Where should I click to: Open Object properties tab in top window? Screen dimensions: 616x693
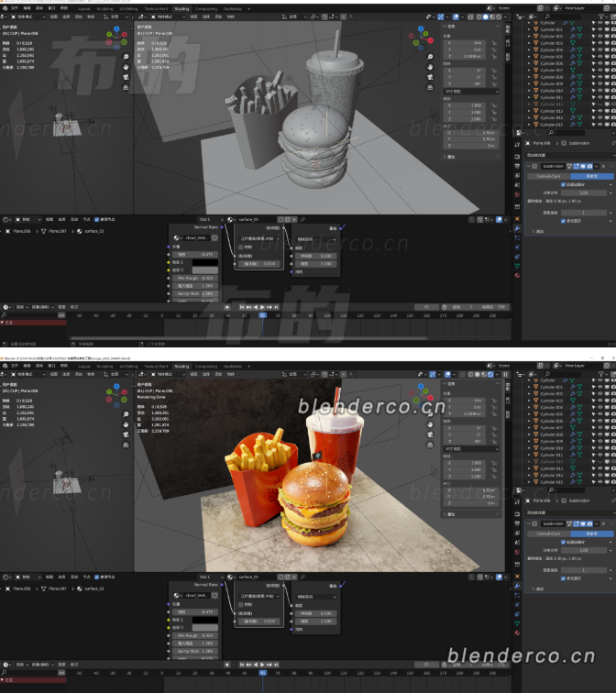(x=517, y=218)
